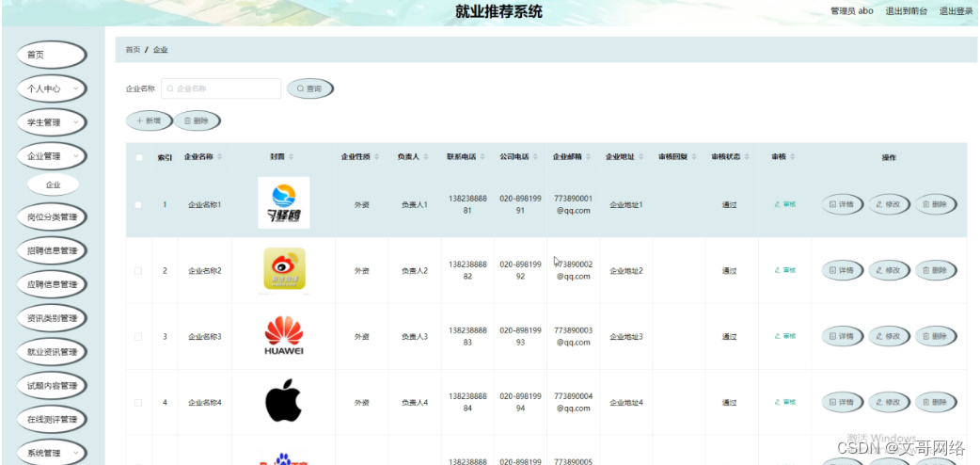
Task: Open the HUAWEI logo cover image
Action: pos(284,336)
